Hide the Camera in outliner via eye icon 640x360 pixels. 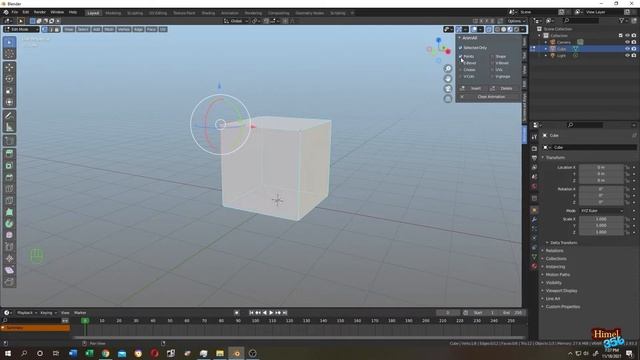pyautogui.click(x=627, y=42)
